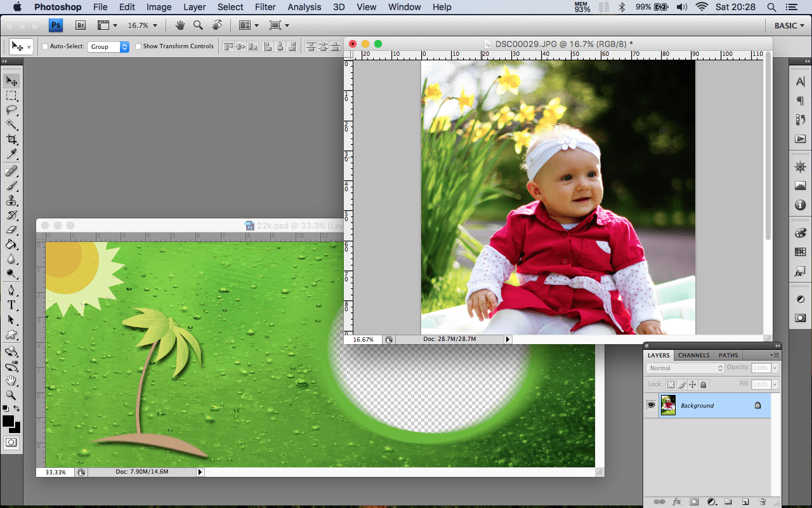Select the Lasso tool
Viewport: 812px width, 508px height.
pos(11,110)
